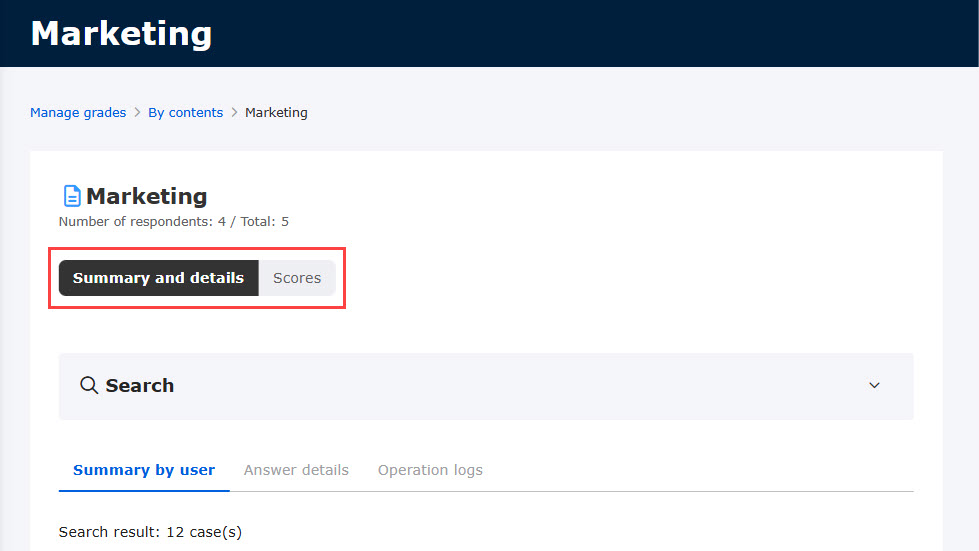The width and height of the screenshot is (979, 551).
Task: Select the Summary and details view
Action: [x=159, y=278]
